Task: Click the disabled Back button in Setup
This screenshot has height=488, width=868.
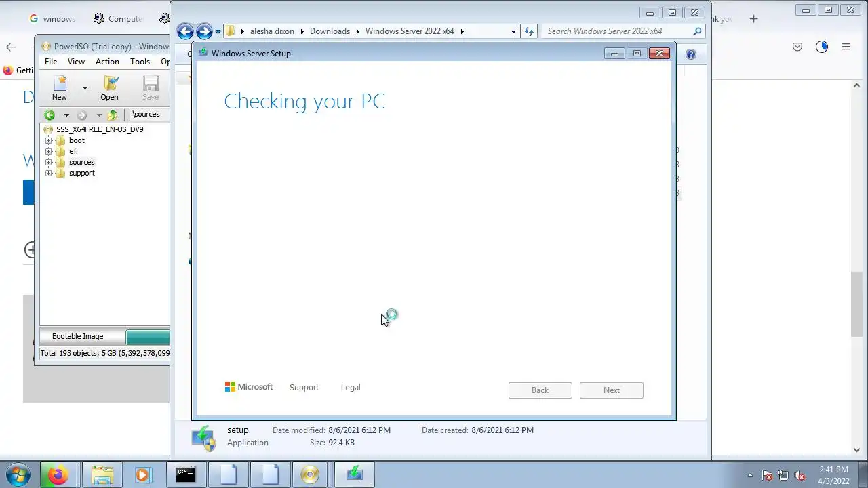Action: [540, 390]
